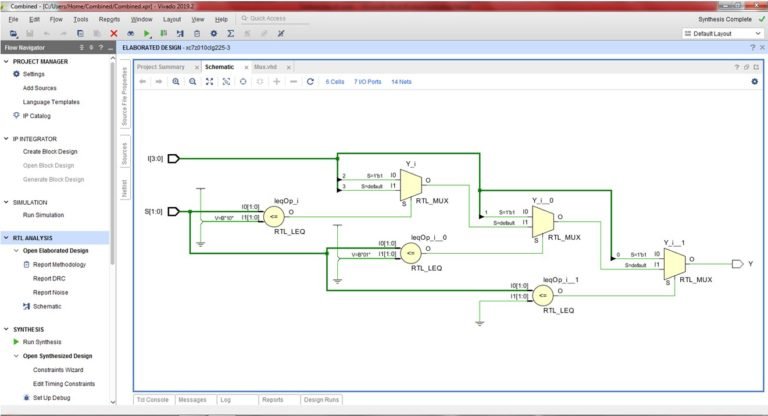Click the Elaborated Design help question mark

point(752,48)
